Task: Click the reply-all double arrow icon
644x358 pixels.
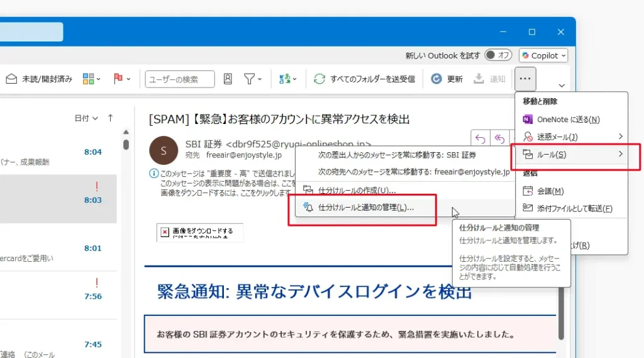Action: click(x=499, y=138)
